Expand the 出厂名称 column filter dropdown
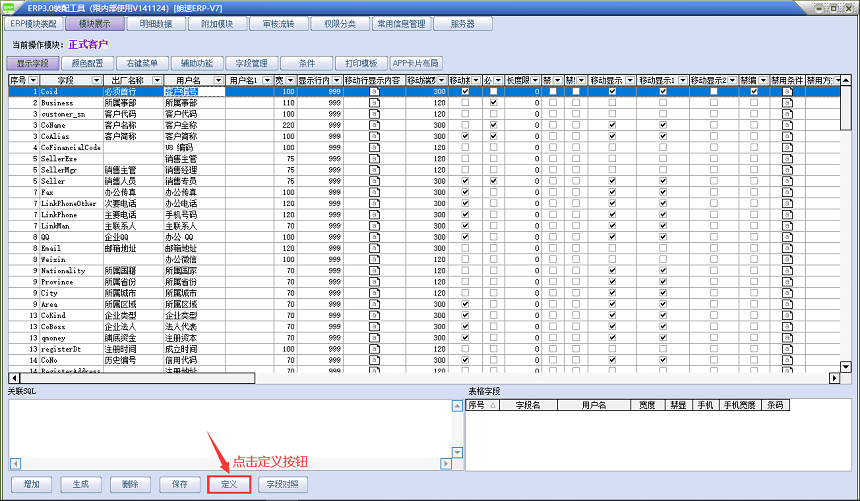 (x=158, y=80)
